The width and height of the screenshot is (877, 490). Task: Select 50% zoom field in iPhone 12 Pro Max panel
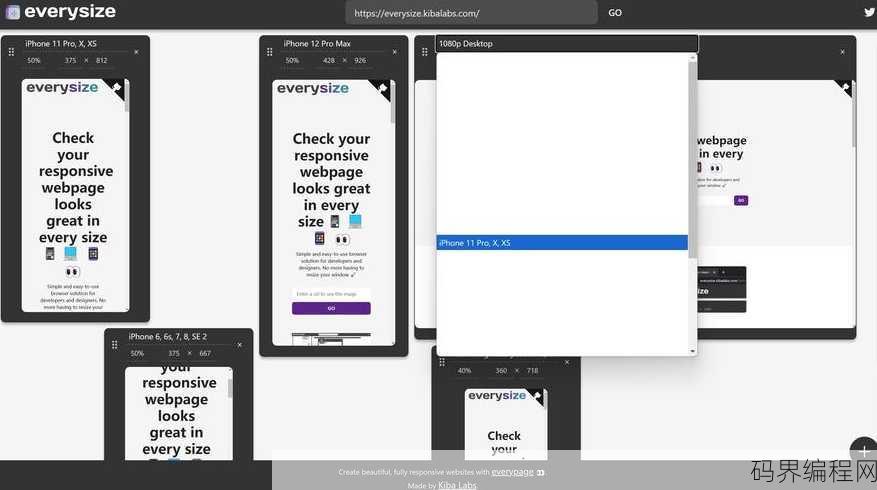[x=293, y=60]
